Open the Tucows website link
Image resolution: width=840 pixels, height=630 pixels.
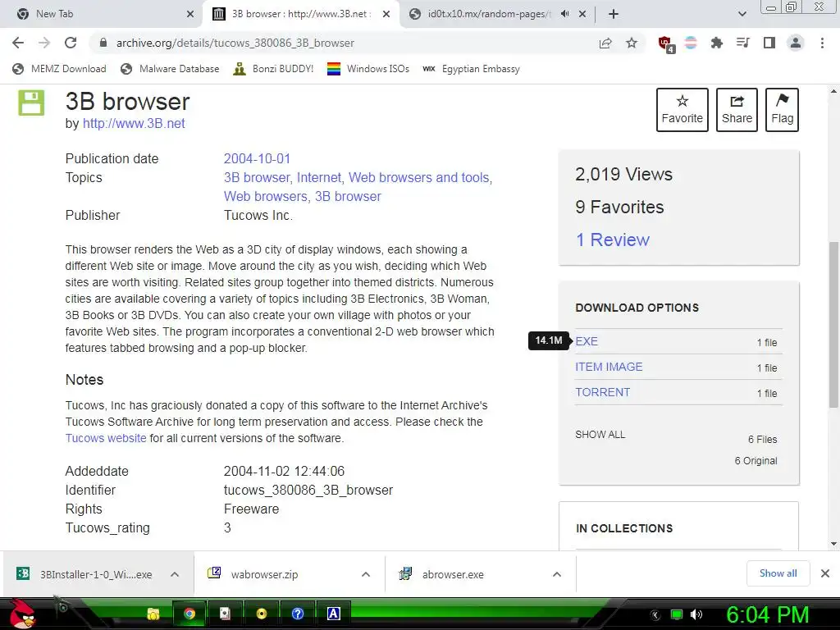click(x=106, y=438)
